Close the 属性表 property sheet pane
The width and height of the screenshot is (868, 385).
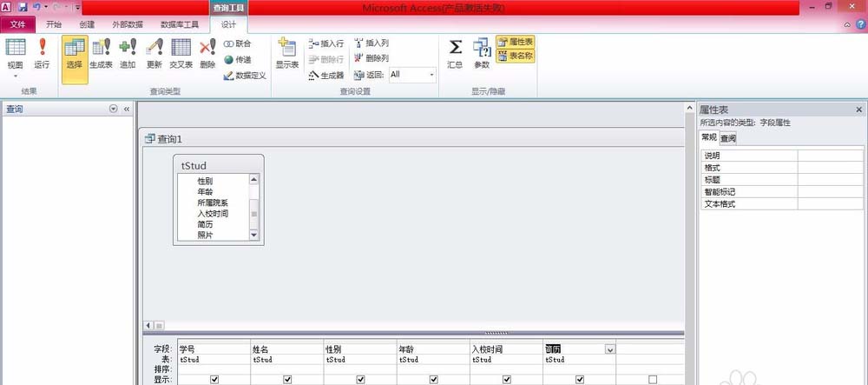coord(859,110)
